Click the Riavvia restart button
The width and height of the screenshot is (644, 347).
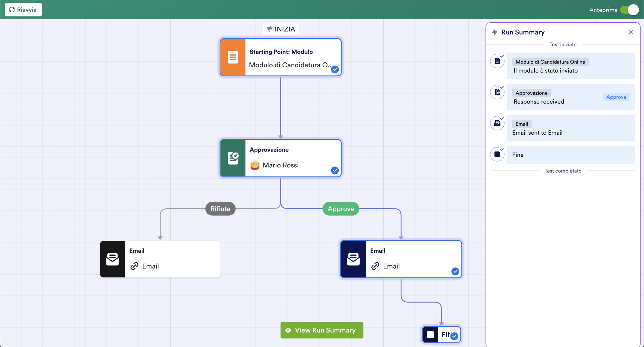coord(23,10)
